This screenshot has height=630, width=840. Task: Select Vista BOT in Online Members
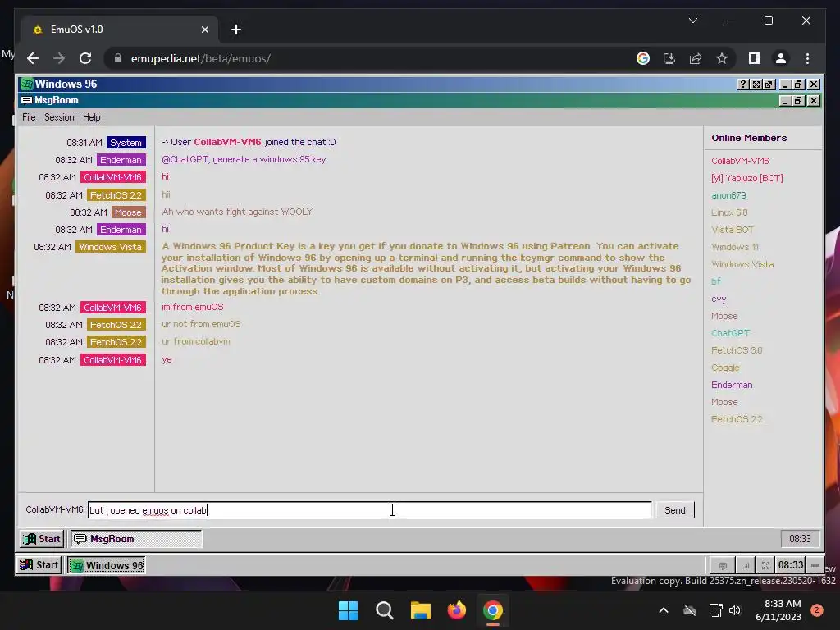[x=733, y=230]
